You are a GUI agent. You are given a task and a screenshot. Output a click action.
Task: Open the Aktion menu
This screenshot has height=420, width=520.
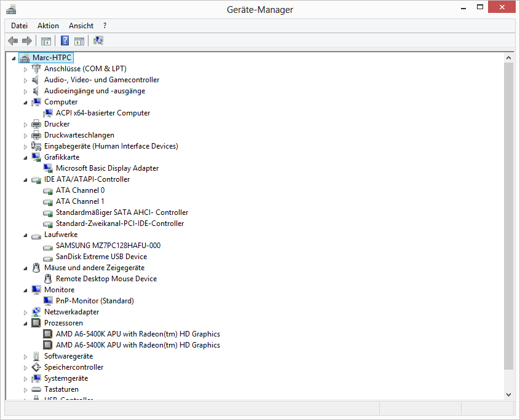[x=48, y=26]
